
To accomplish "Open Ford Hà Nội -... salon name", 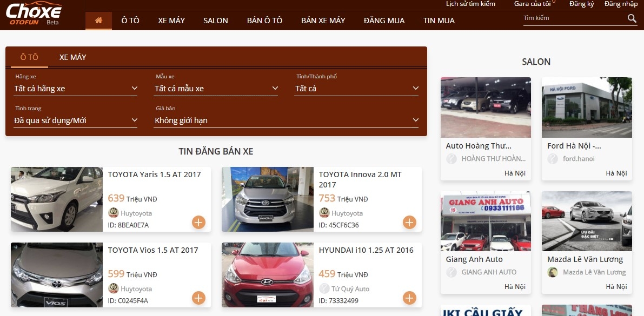I will point(574,146).
